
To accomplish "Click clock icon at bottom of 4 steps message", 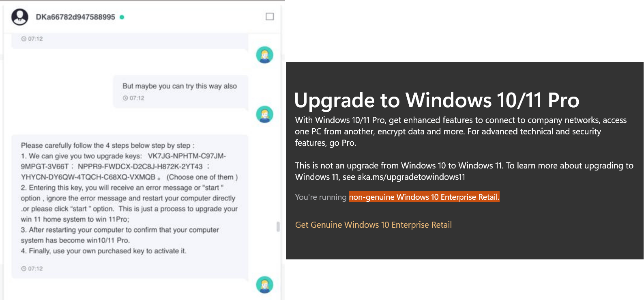I will (x=24, y=269).
